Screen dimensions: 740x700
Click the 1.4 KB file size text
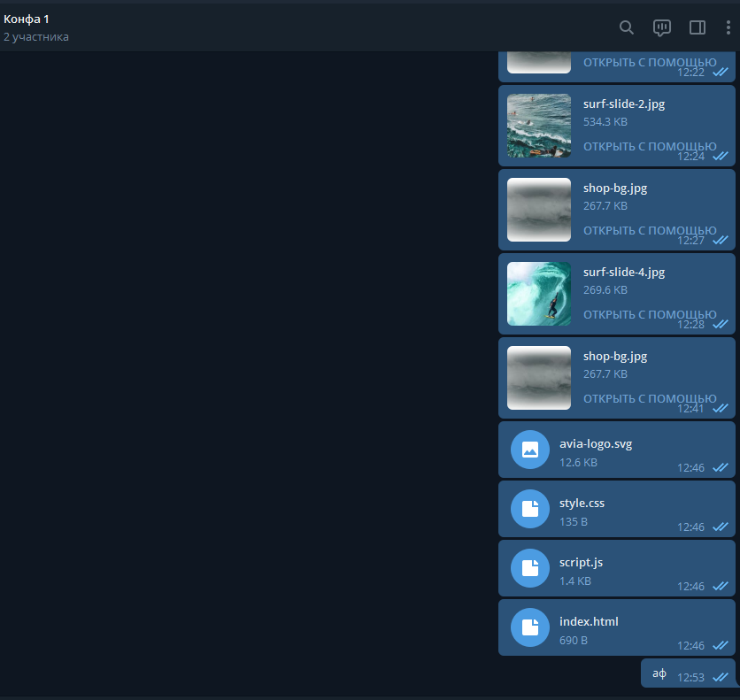574,581
